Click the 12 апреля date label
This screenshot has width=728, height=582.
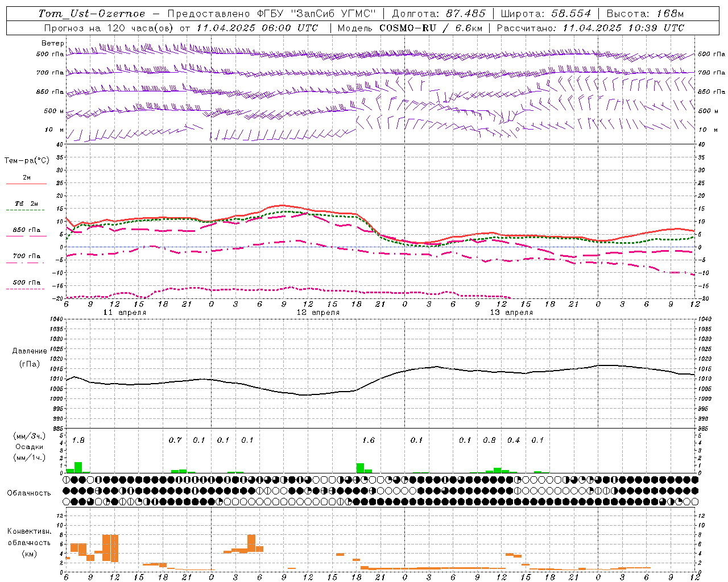click(x=318, y=313)
